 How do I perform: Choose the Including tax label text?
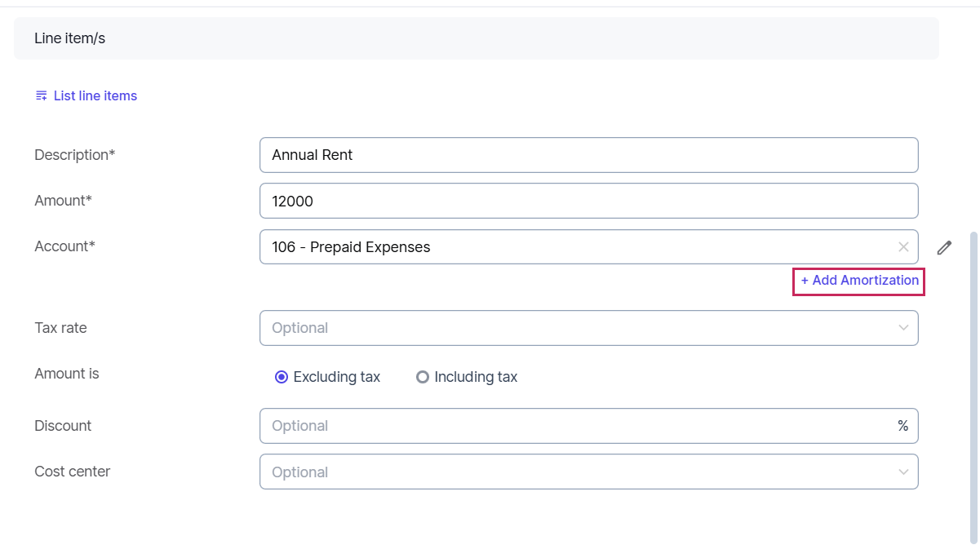476,377
